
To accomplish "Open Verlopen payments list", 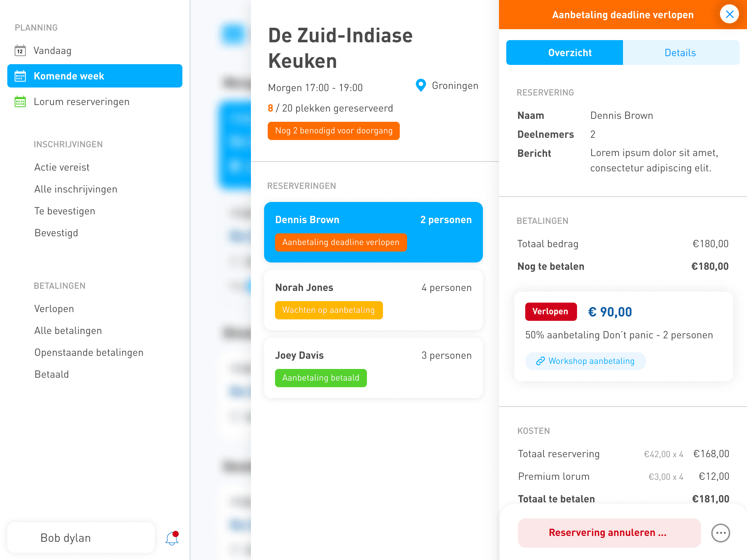I will click(x=54, y=309).
